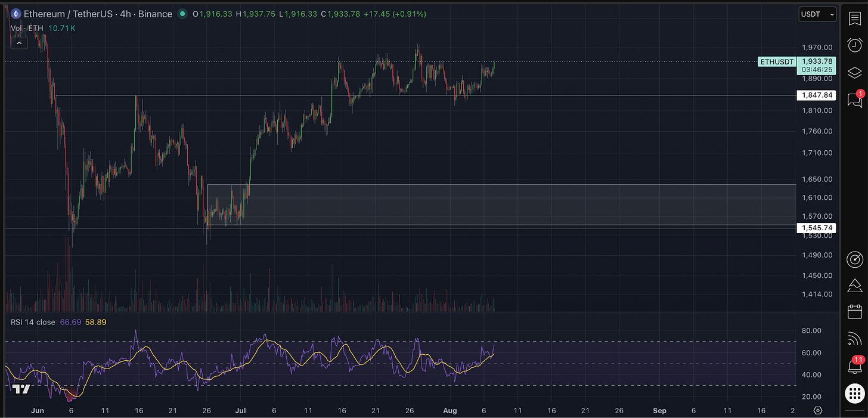Open the economic calendar icon
This screenshot has width=868, height=418.
tap(854, 312)
